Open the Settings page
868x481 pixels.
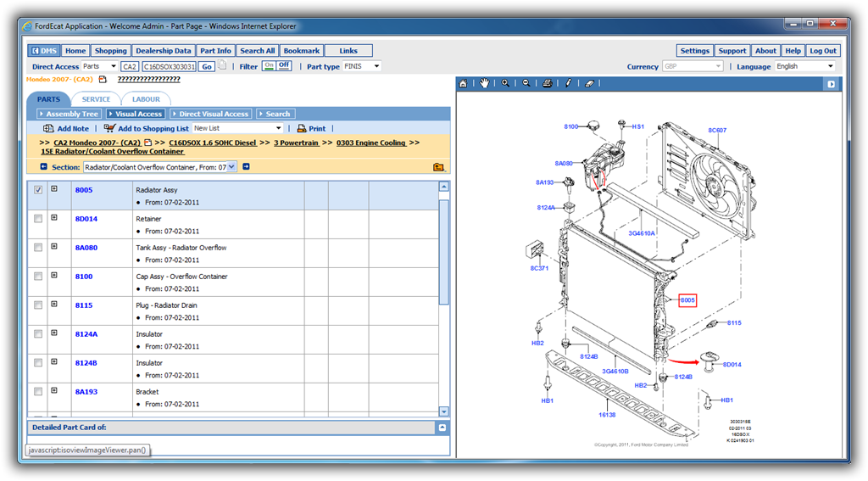(x=695, y=50)
